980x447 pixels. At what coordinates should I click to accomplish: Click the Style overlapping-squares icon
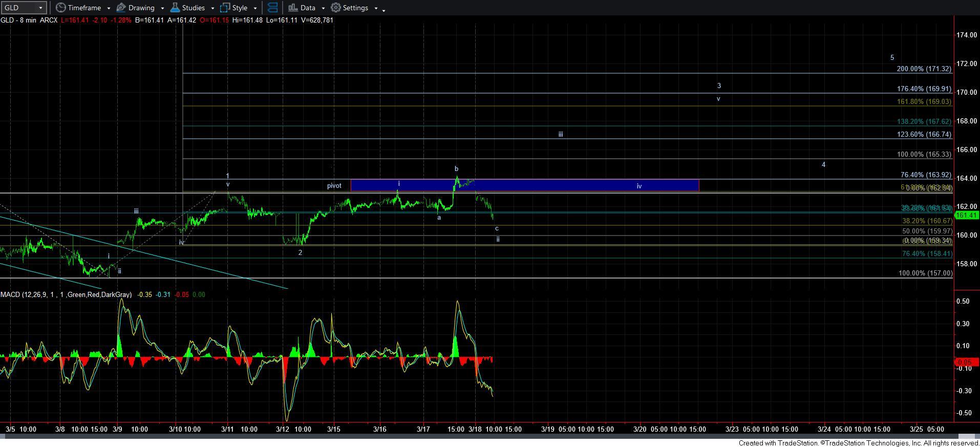[x=225, y=8]
